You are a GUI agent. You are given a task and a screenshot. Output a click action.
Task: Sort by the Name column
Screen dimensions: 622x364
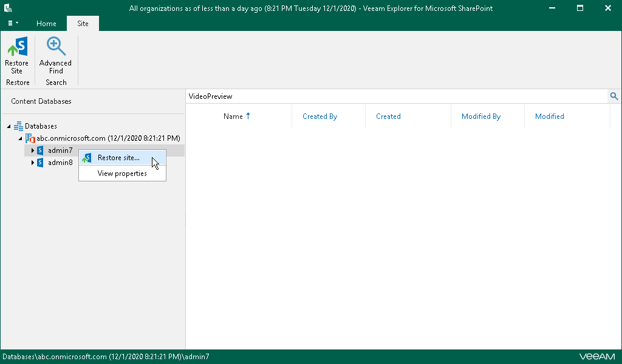point(238,116)
